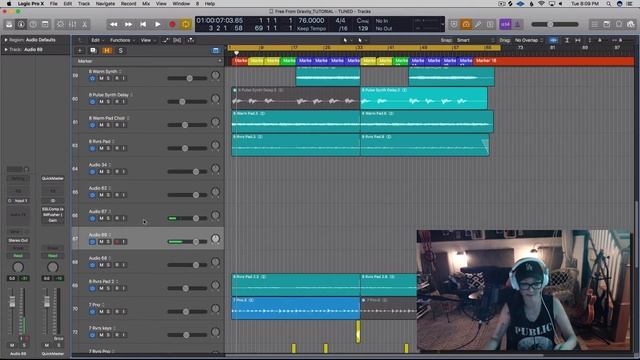Open the Record menu

tap(128, 4)
